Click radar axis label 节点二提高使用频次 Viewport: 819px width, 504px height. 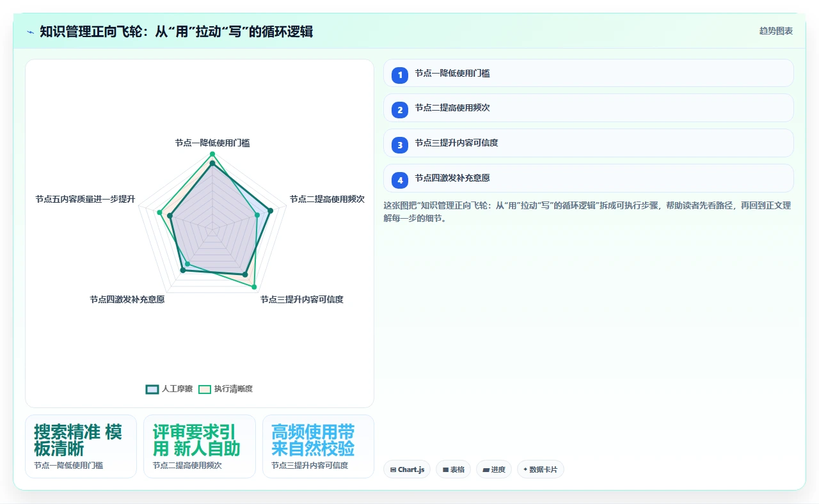pyautogui.click(x=327, y=199)
